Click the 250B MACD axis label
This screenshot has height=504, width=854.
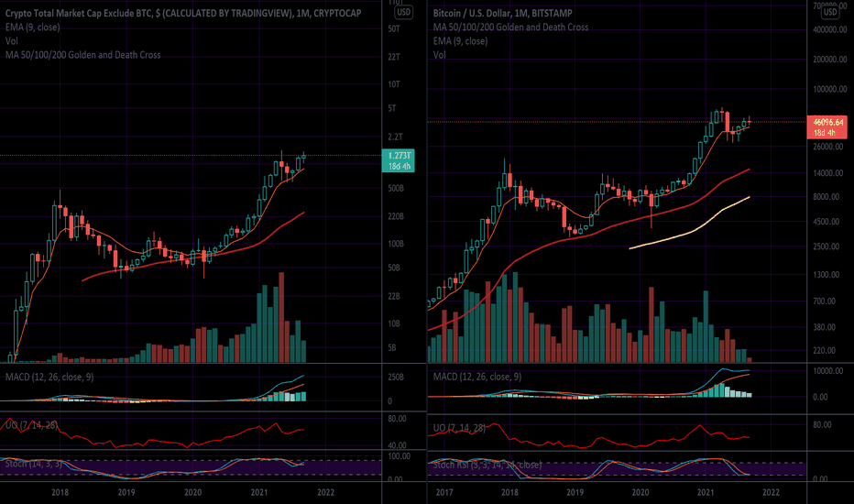396,377
